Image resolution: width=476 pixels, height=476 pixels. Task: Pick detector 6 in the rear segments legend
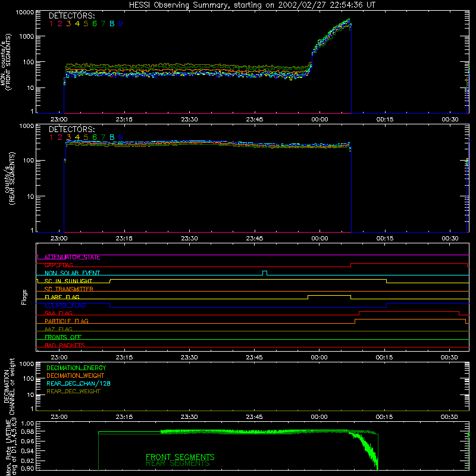pos(95,137)
